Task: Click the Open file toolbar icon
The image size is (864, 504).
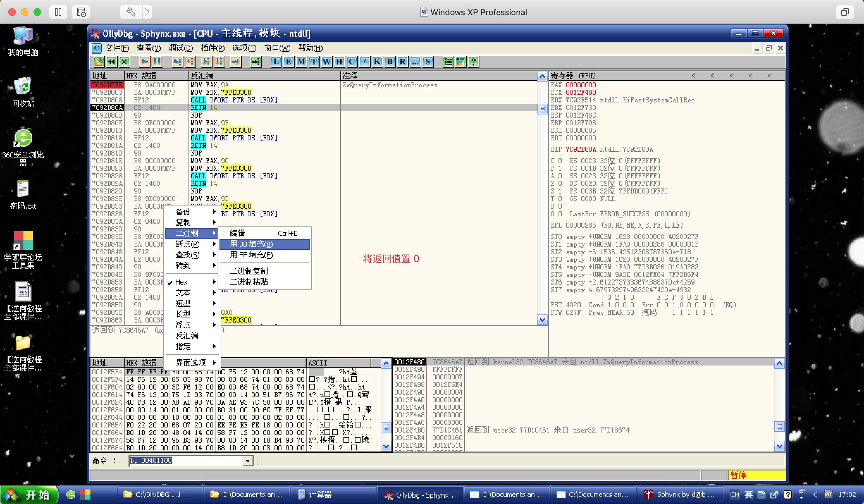Action: click(x=99, y=62)
